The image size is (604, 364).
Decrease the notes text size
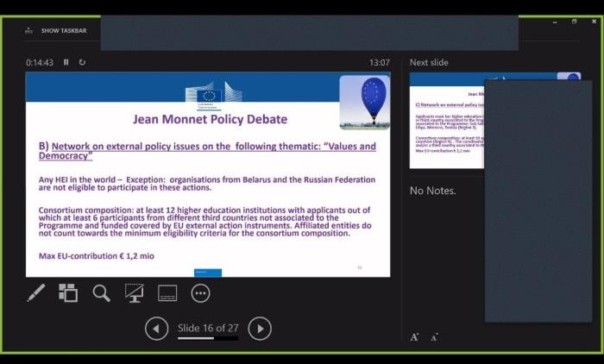click(x=435, y=336)
